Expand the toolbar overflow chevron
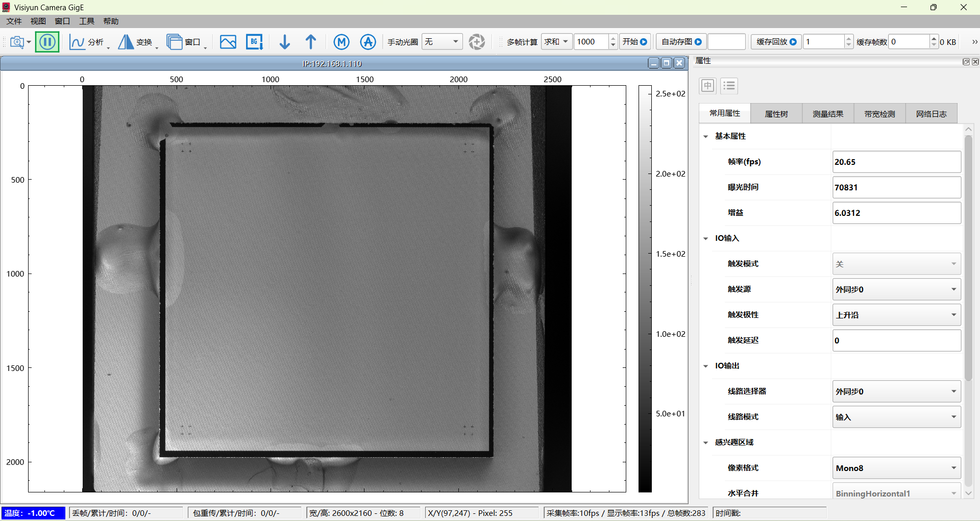Viewport: 980px width, 521px height. point(974,42)
